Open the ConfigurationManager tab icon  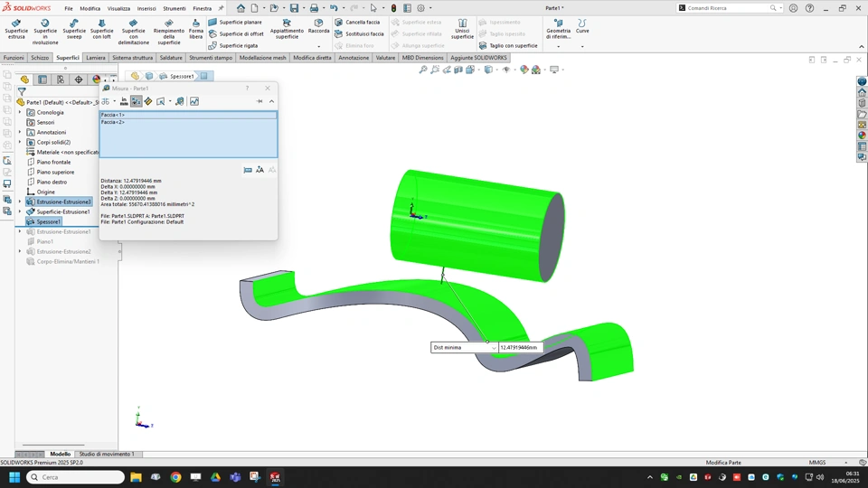pyautogui.click(x=61, y=80)
